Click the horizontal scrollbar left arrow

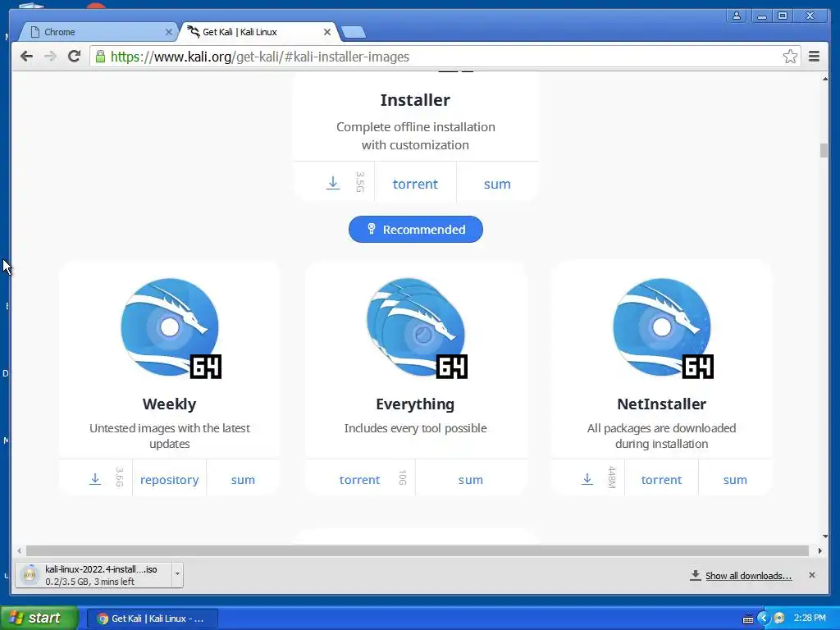click(20, 550)
